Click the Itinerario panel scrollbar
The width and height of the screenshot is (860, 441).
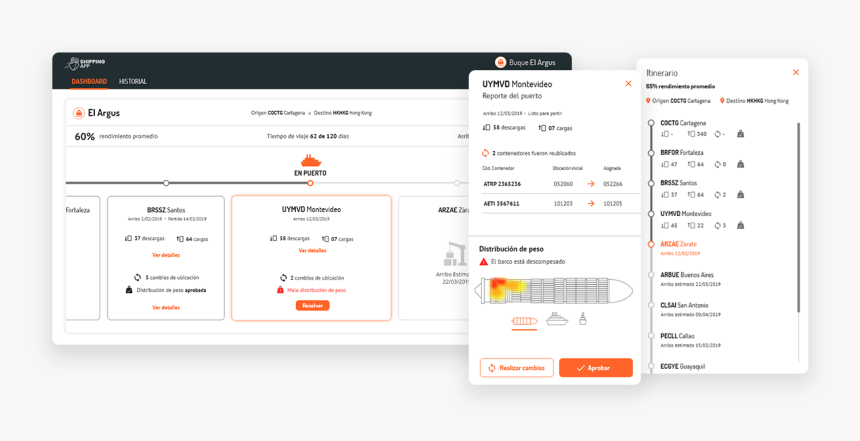point(799,218)
